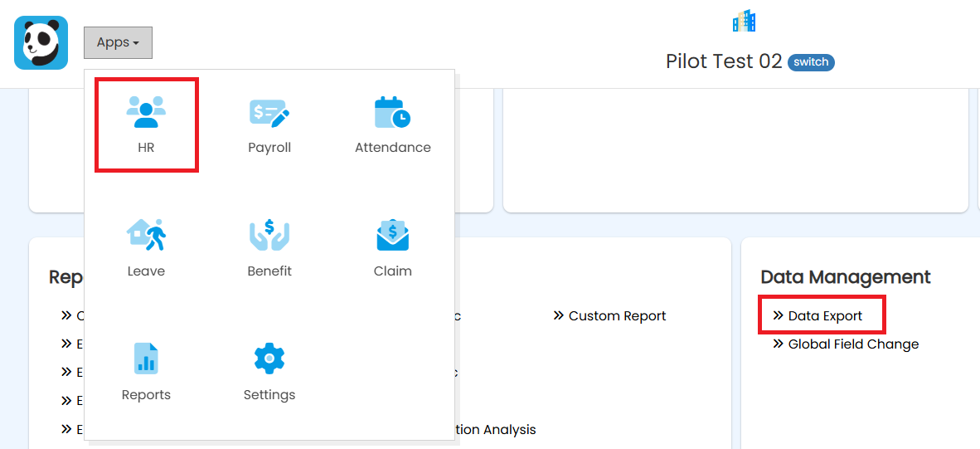Select the Payroll label in menu
This screenshot has height=449, width=980.
[269, 149]
